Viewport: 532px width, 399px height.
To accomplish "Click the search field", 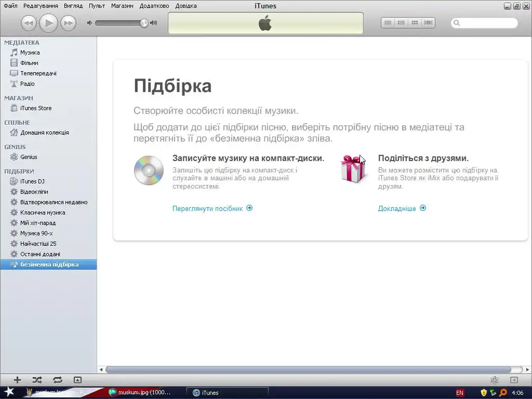I will (484, 23).
